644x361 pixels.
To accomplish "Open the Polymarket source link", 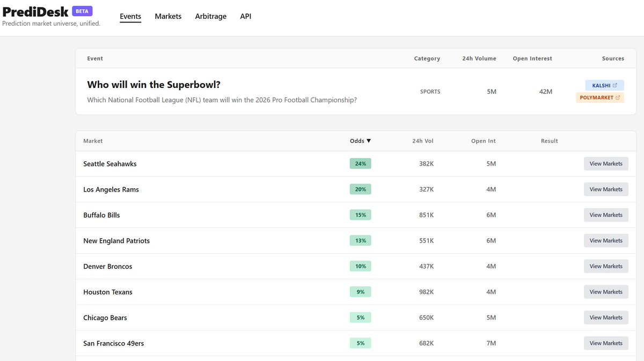I will click(x=600, y=98).
